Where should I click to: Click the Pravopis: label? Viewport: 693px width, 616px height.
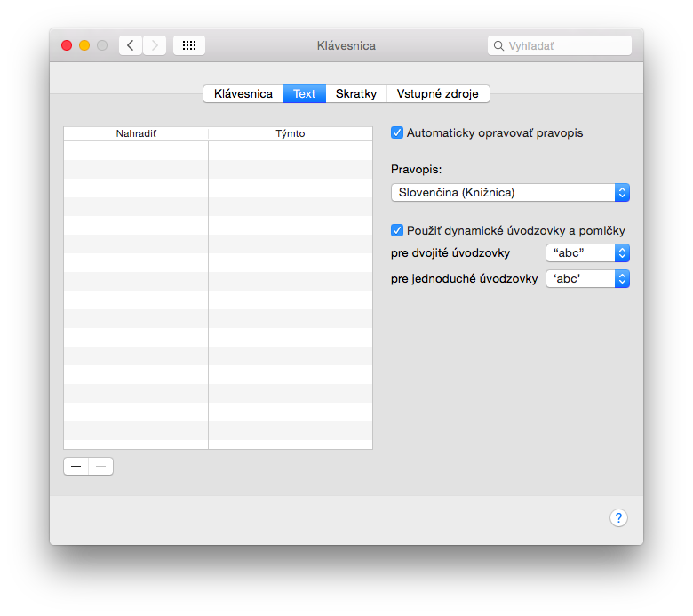pyautogui.click(x=416, y=170)
